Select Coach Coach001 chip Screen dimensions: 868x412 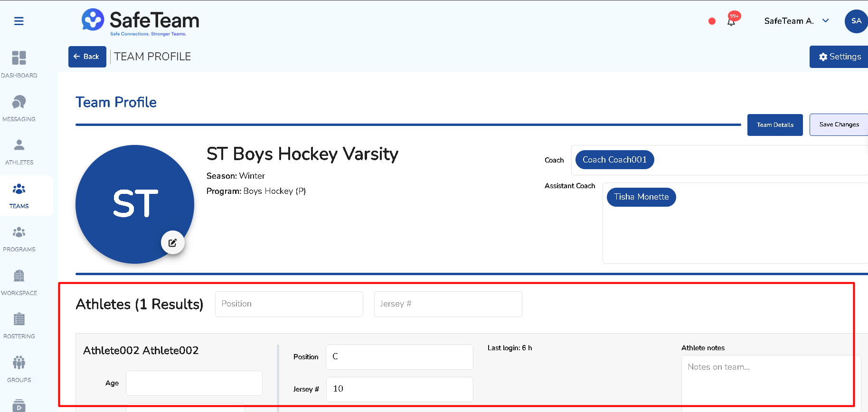[614, 160]
